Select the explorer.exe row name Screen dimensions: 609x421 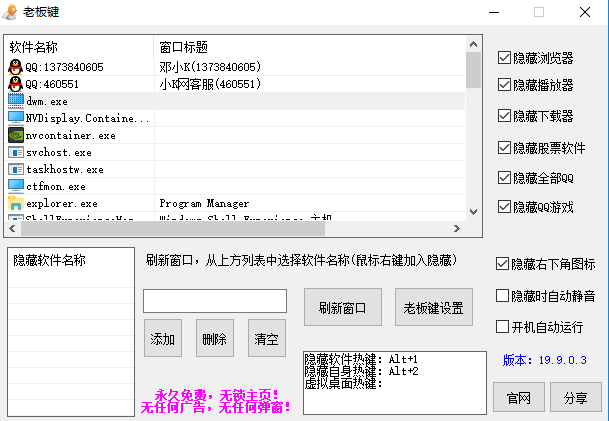coord(62,204)
